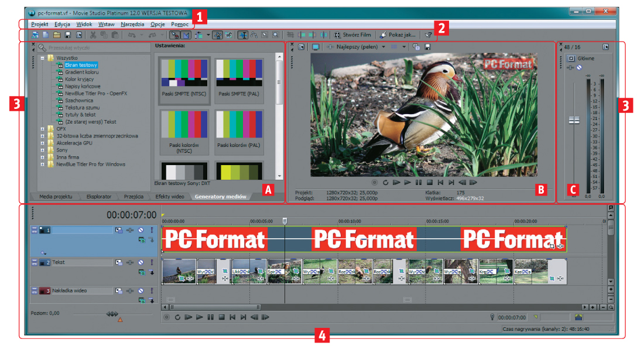Open the Narzędzia menu
Image resolution: width=644 pixels, height=346 pixels.
pos(132,25)
